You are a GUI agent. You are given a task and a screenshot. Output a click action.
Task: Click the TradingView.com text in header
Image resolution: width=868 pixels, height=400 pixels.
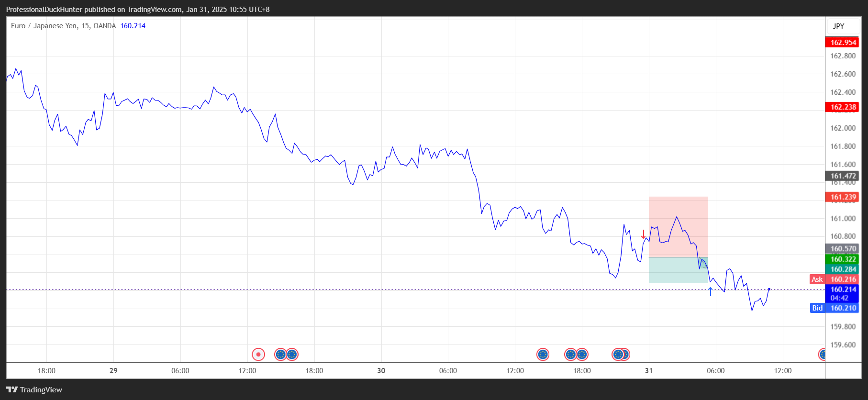(x=155, y=10)
